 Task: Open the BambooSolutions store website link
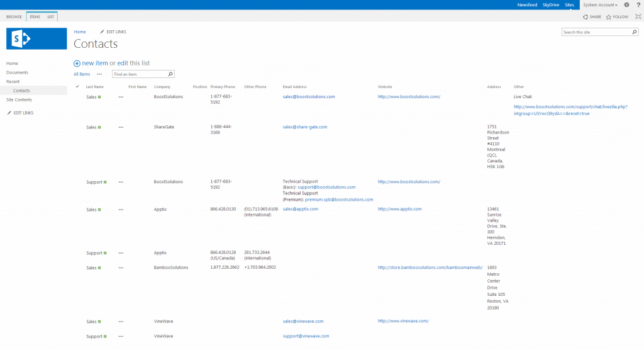[430, 268]
